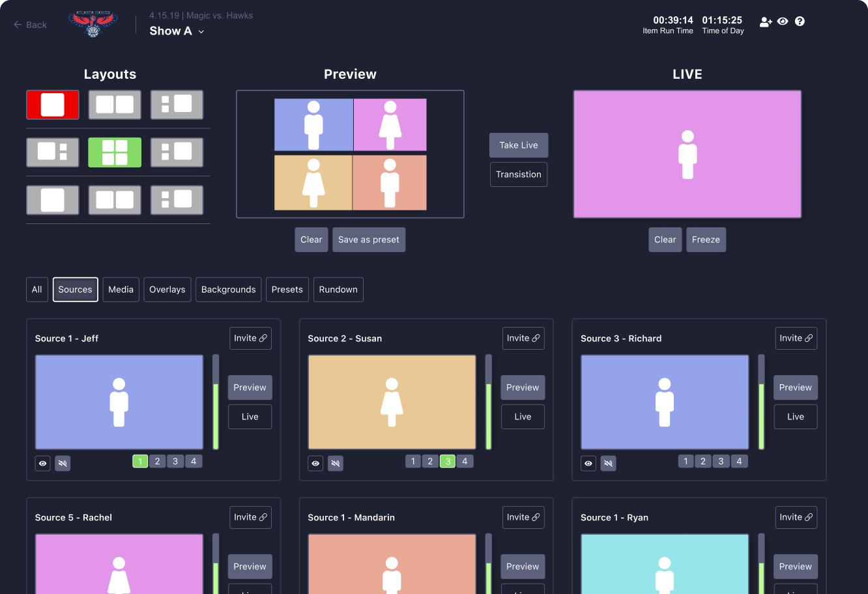Open the Show A dropdown

[177, 31]
